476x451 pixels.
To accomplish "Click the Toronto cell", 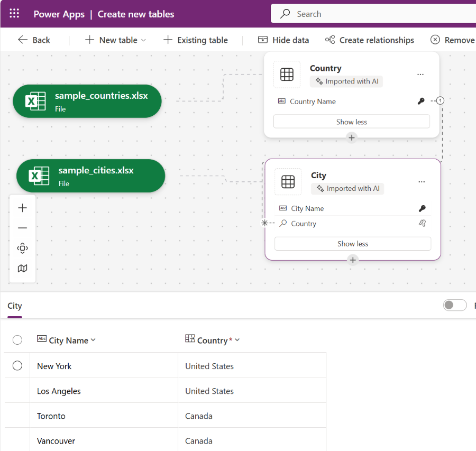I will 104,415.
